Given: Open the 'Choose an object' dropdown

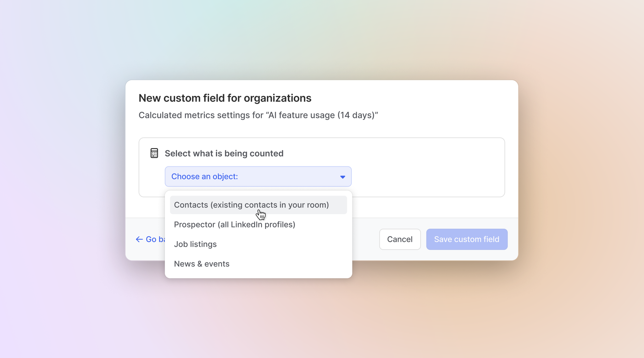Looking at the screenshot, I should pyautogui.click(x=258, y=176).
